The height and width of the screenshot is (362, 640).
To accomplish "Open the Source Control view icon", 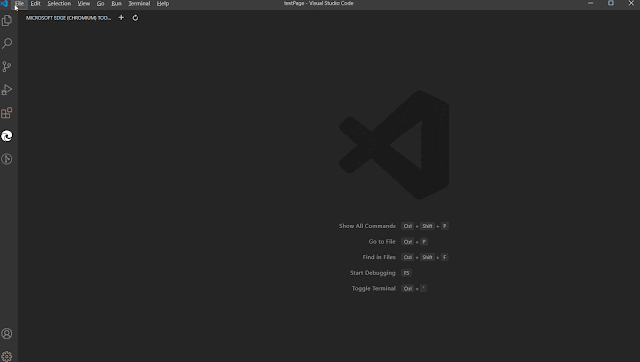I will tap(7, 67).
